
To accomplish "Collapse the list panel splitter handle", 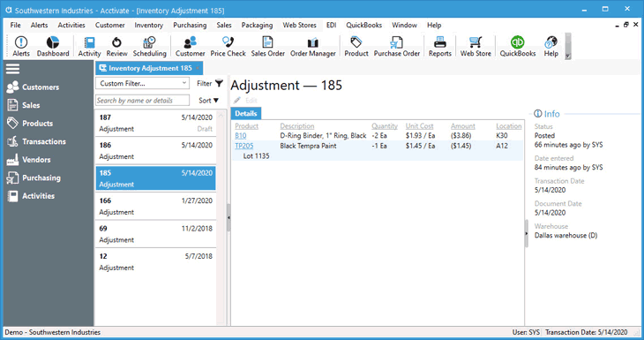I will click(x=228, y=217).
